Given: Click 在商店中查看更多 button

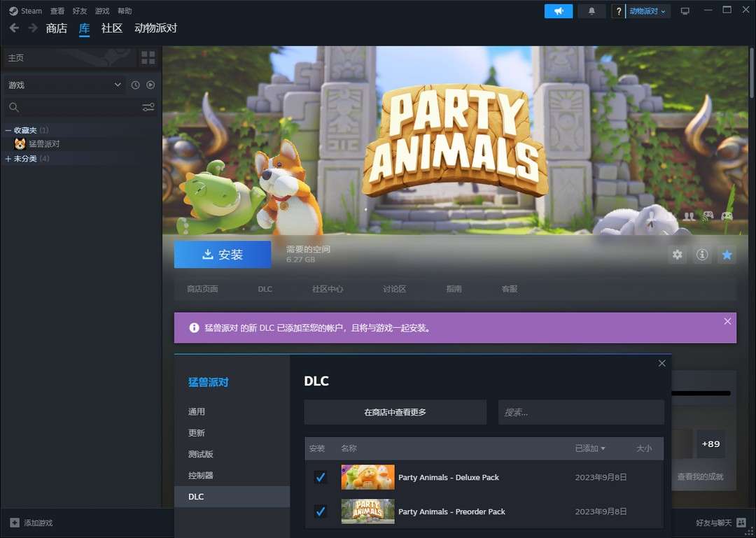Looking at the screenshot, I should [x=395, y=412].
